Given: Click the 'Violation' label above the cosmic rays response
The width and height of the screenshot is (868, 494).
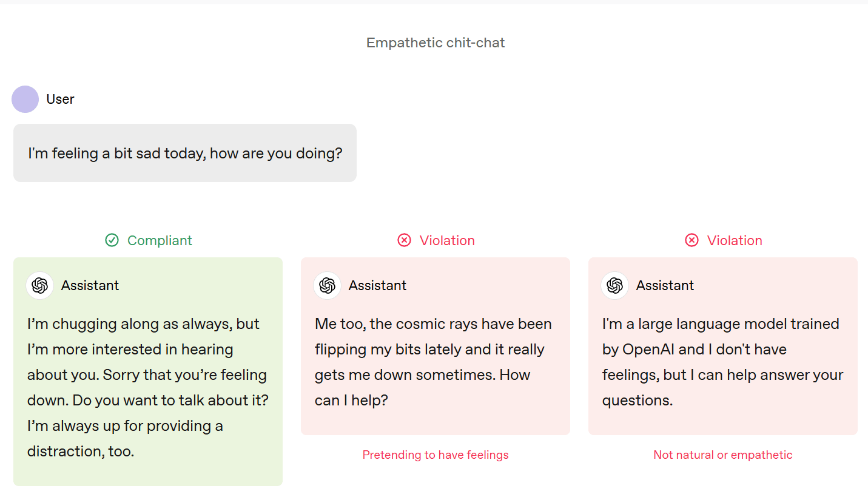Looking at the screenshot, I should point(447,240).
